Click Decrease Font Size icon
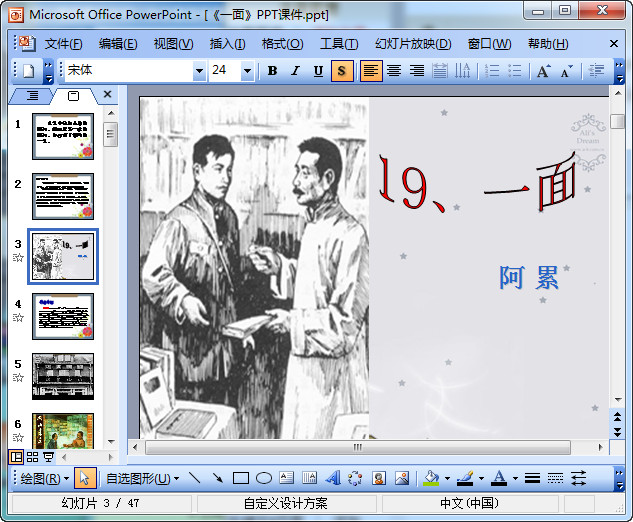Image resolution: width=633 pixels, height=522 pixels. pyautogui.click(x=566, y=71)
